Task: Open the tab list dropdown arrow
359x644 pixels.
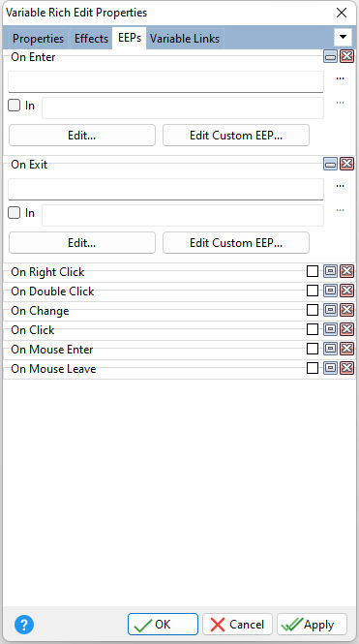Action: pos(343,38)
